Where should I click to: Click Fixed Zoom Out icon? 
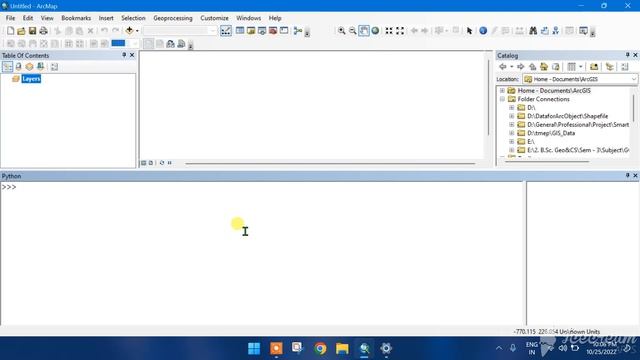(400, 31)
